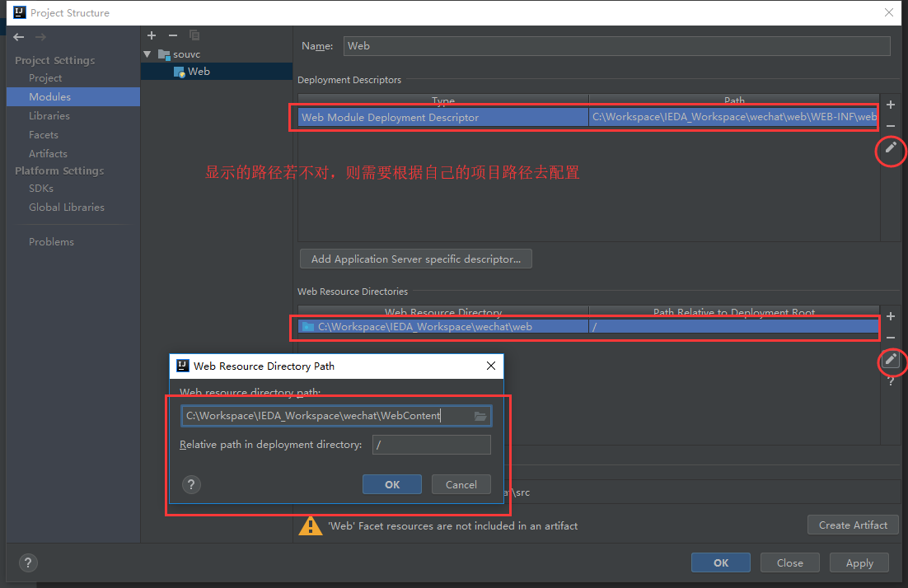Add a deployment descriptor with the plus icon
The image size is (908, 588).
pos(891,105)
